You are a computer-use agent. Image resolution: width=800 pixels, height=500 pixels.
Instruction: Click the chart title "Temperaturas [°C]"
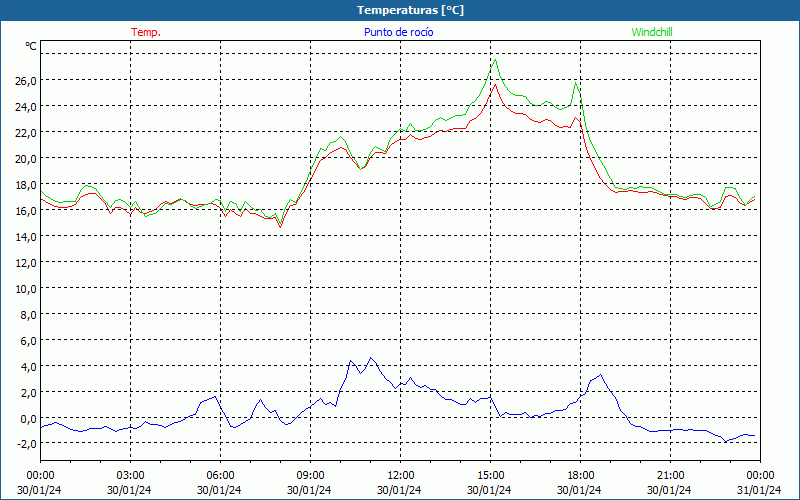click(410, 10)
